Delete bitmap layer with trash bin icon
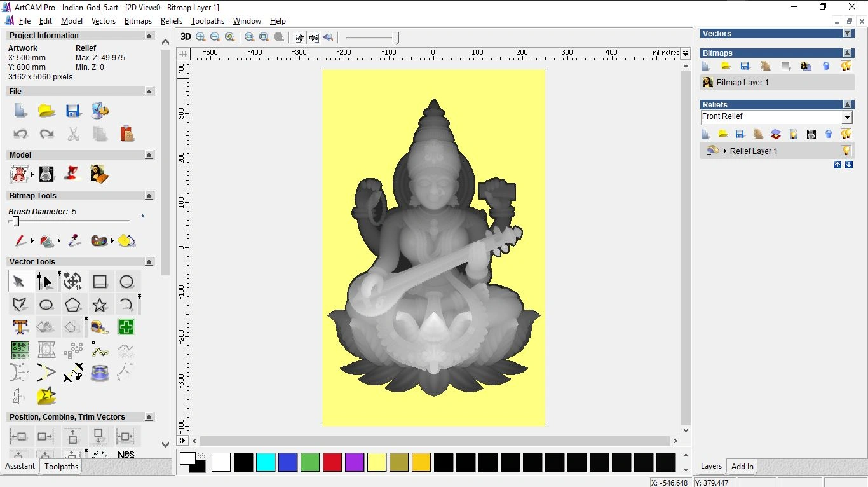This screenshot has width=868, height=487. [826, 66]
